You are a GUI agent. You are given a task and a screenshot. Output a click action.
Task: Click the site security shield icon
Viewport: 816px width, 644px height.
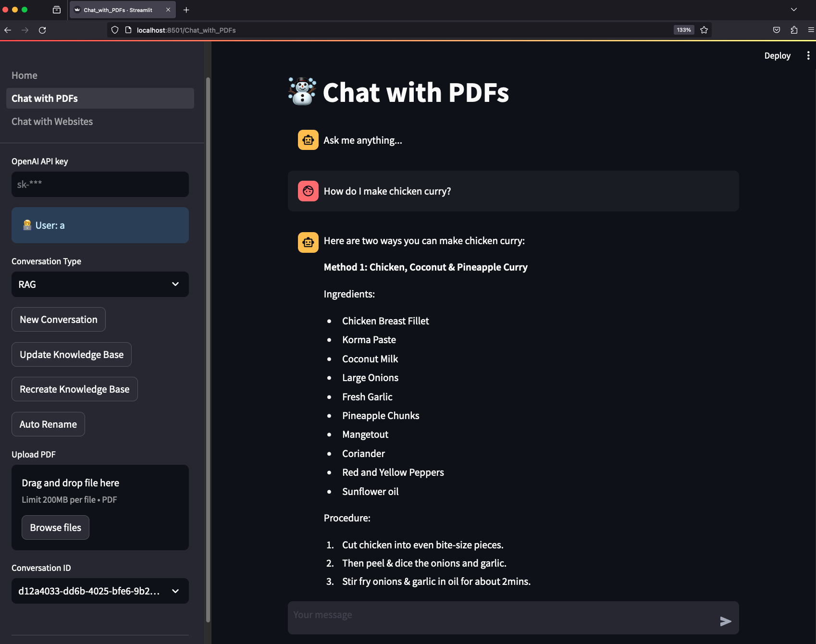(x=115, y=30)
